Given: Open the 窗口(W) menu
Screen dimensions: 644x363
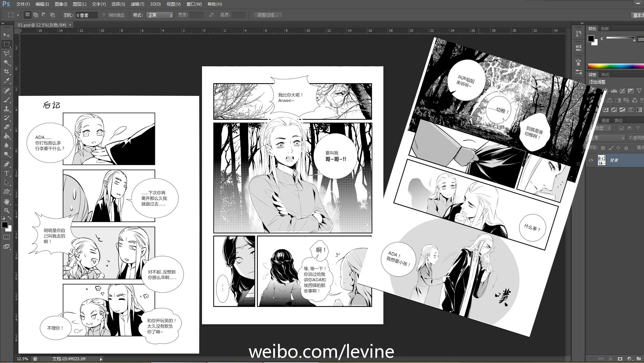Looking at the screenshot, I should [x=194, y=4].
